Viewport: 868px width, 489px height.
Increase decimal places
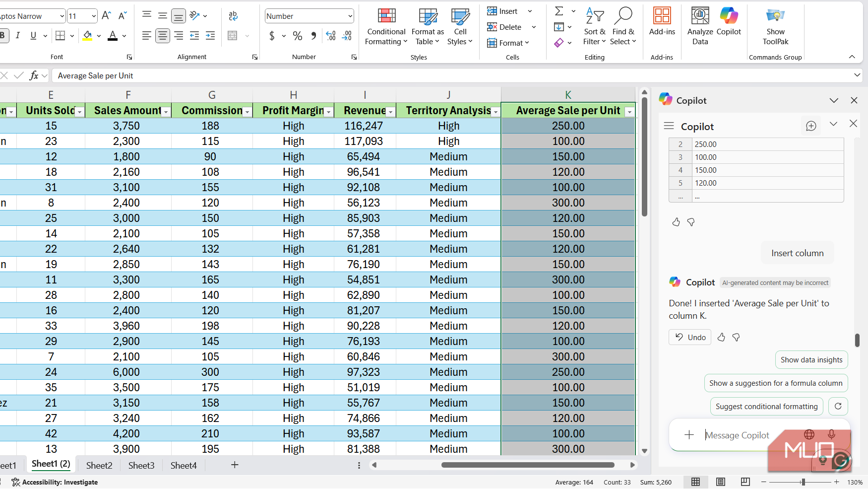tap(331, 36)
